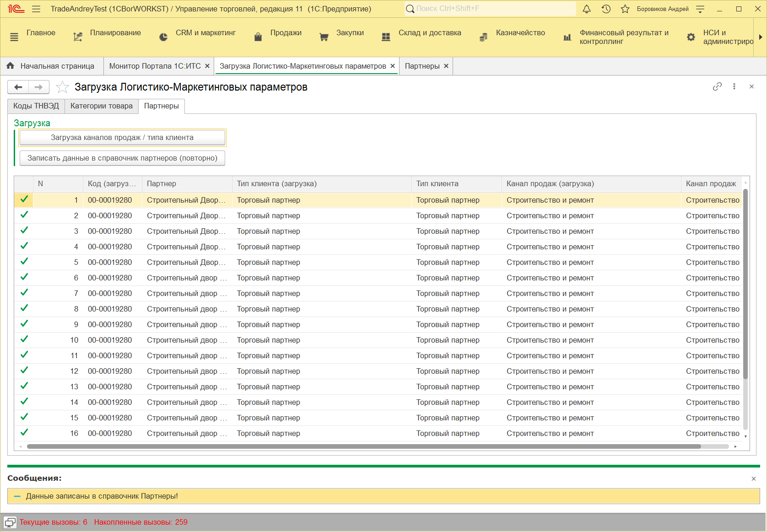Toggle checkmark in row 8
Viewport: 767px width, 532px height.
24,308
